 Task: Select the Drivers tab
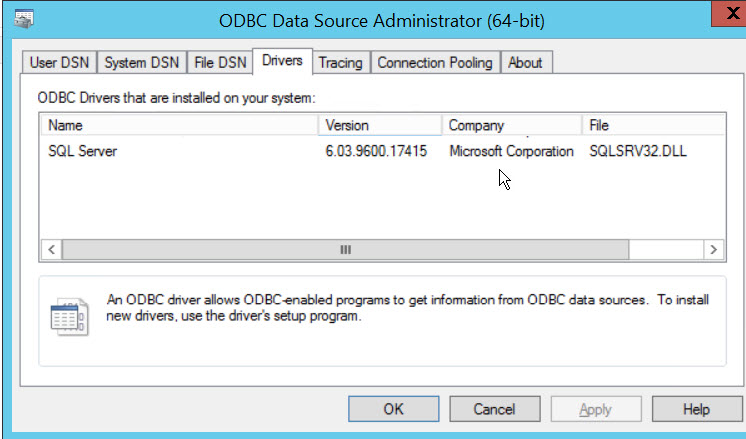282,61
